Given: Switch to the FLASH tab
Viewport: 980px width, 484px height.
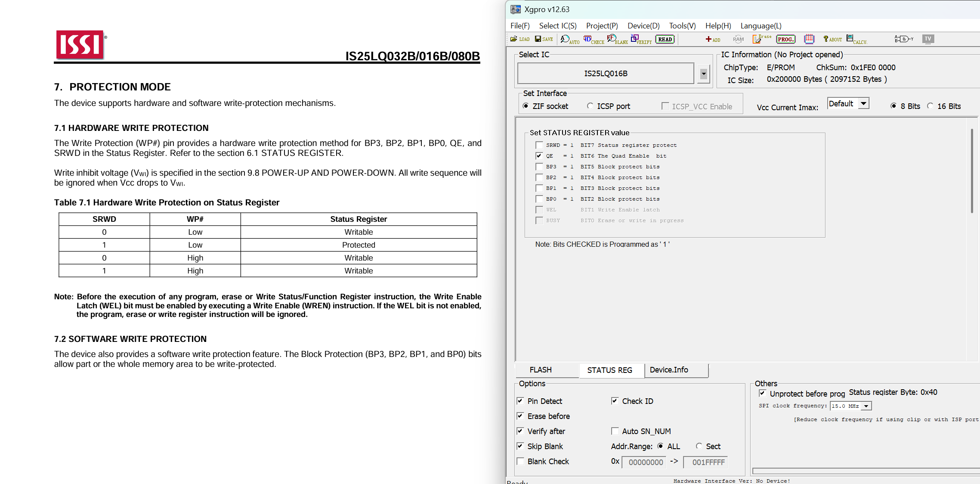Looking at the screenshot, I should pyautogui.click(x=541, y=370).
